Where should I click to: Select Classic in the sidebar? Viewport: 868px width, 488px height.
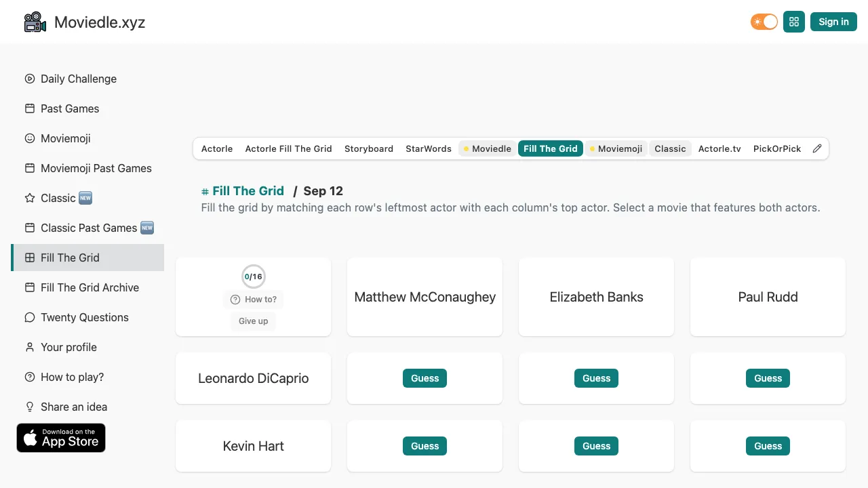pos(87,198)
